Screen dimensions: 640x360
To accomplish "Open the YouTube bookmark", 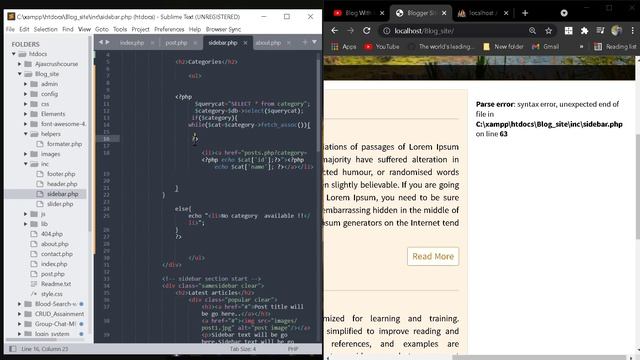I will (x=382, y=47).
